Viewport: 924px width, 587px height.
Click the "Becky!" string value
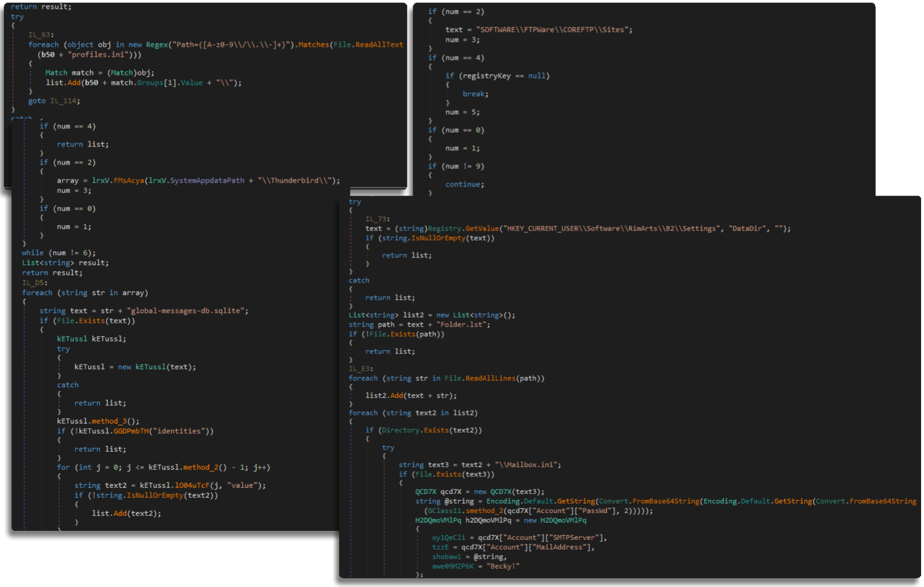tap(502, 566)
